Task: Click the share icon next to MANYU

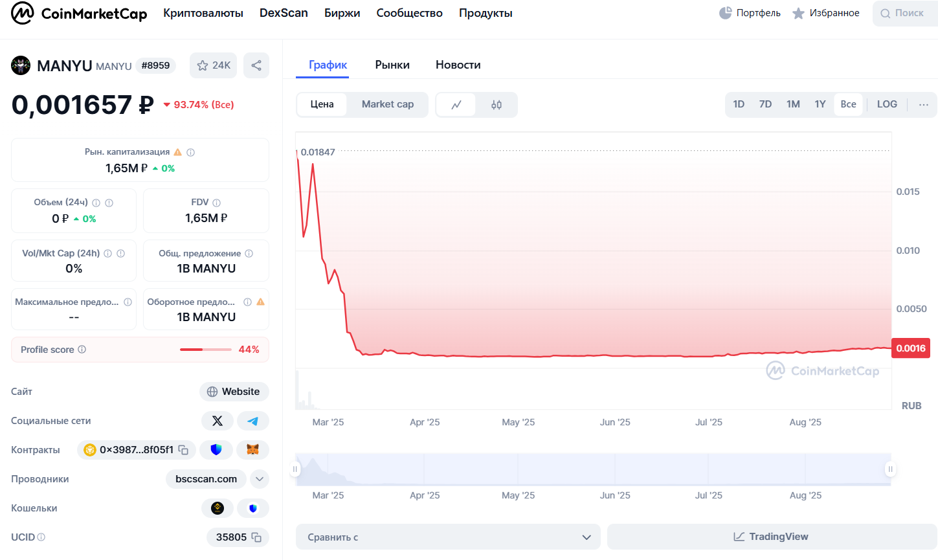Action: coord(256,65)
